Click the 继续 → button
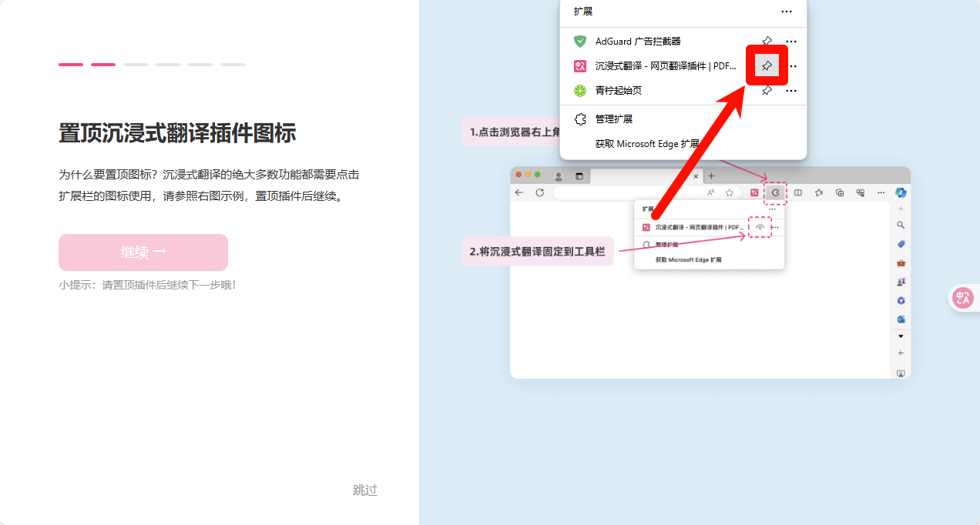Viewport: 980px width, 525px height. coord(143,252)
